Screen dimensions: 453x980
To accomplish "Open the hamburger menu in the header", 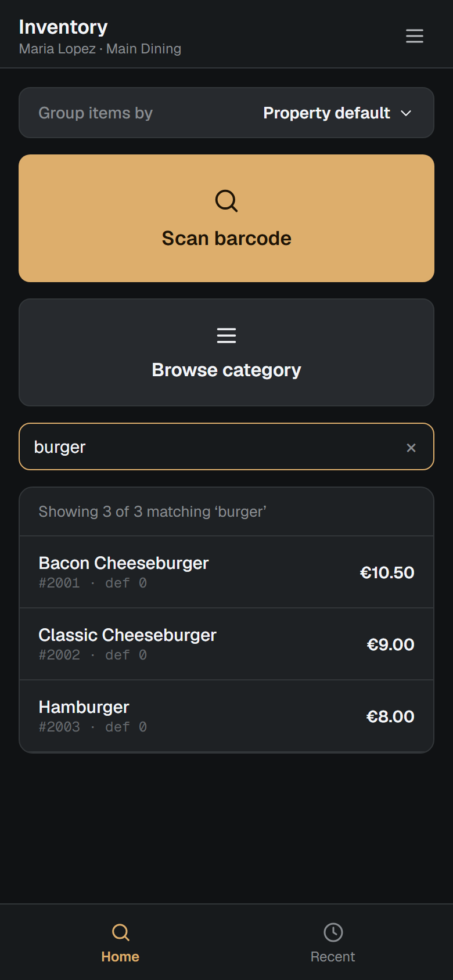I will 414,36.
